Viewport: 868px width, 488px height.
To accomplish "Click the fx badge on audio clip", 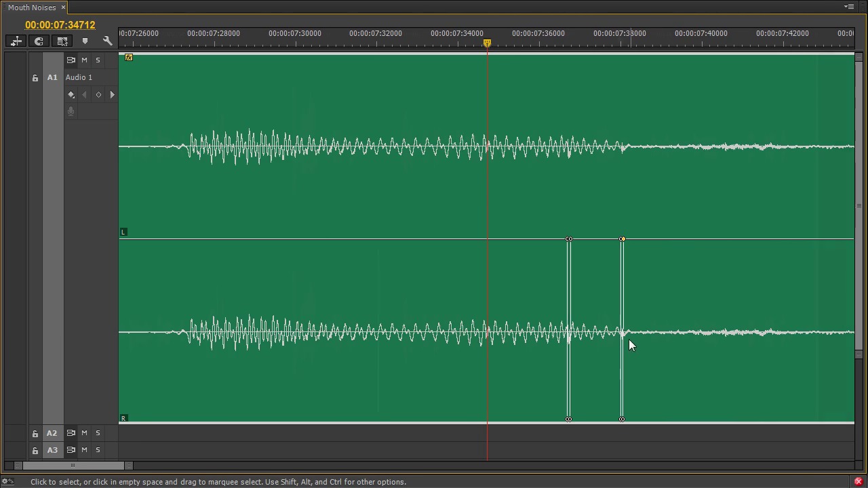I will pos(129,58).
